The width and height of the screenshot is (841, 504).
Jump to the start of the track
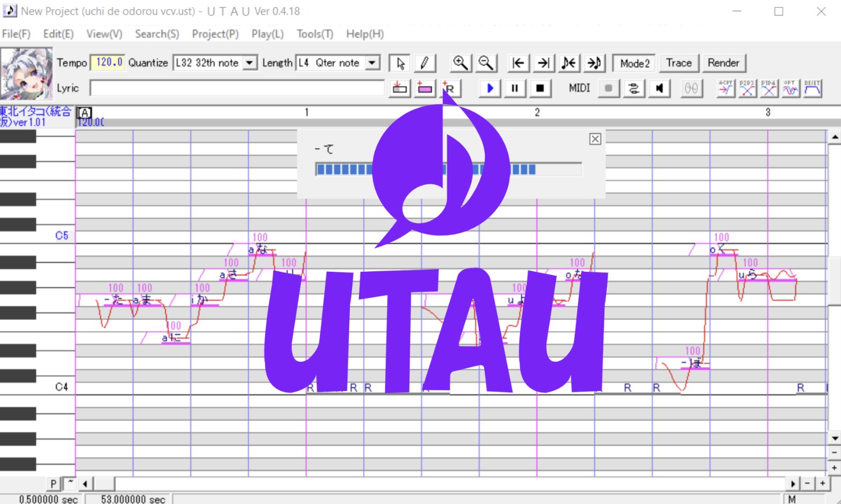pos(518,63)
